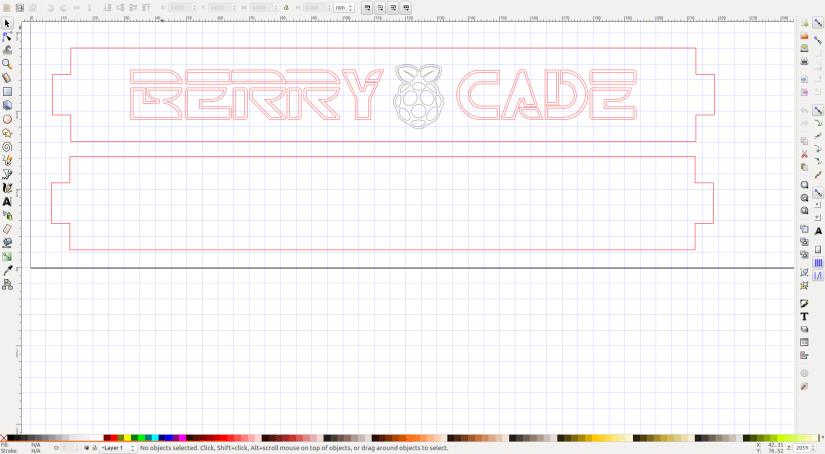Viewport: 825px width, 454px height.
Task: Open the XML editor icon
Action: (804, 342)
